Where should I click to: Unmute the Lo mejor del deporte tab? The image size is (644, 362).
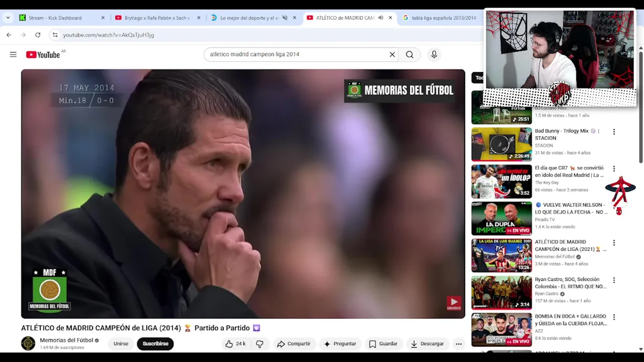pyautogui.click(x=285, y=18)
